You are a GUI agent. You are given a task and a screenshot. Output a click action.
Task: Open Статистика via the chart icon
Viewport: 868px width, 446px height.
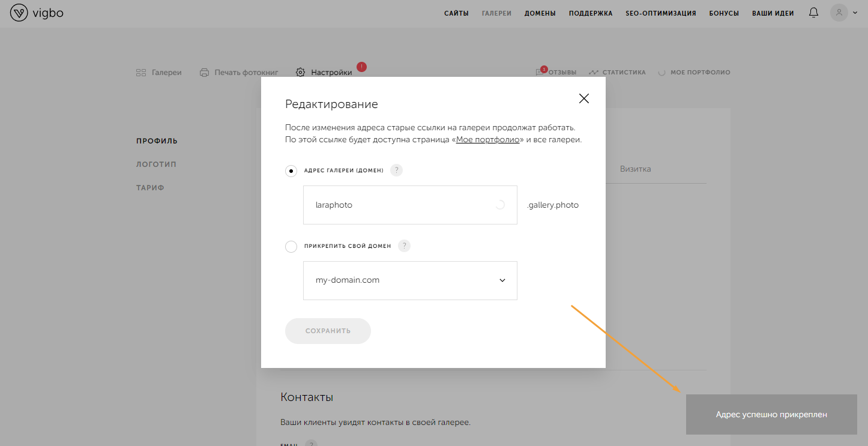(x=594, y=73)
